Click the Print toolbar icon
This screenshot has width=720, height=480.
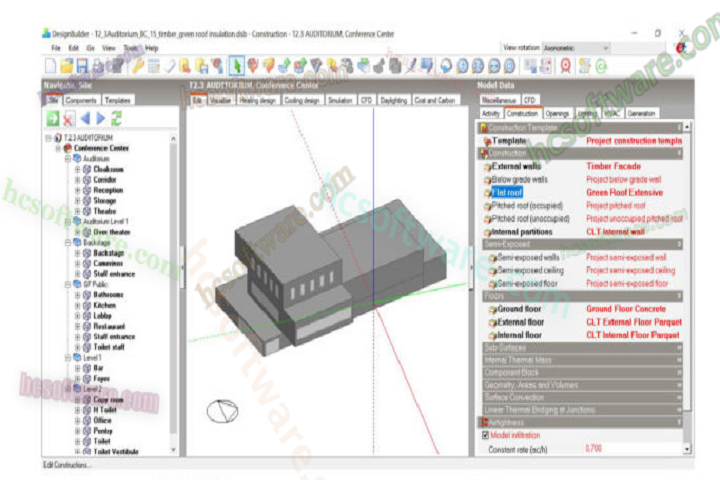(x=98, y=66)
